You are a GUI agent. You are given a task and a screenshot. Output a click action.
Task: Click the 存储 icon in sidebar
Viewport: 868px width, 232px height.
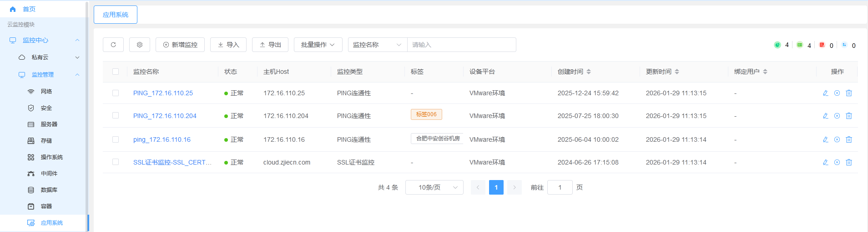click(x=31, y=141)
